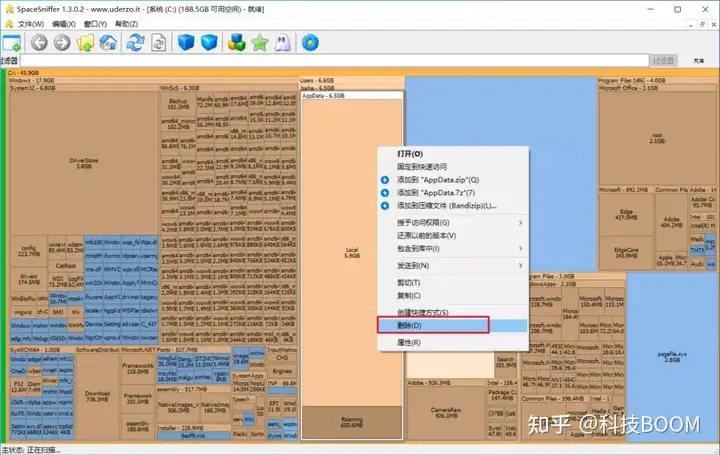Go forward with the right arrow icon
This screenshot has height=455, width=720.
click(x=62, y=43)
